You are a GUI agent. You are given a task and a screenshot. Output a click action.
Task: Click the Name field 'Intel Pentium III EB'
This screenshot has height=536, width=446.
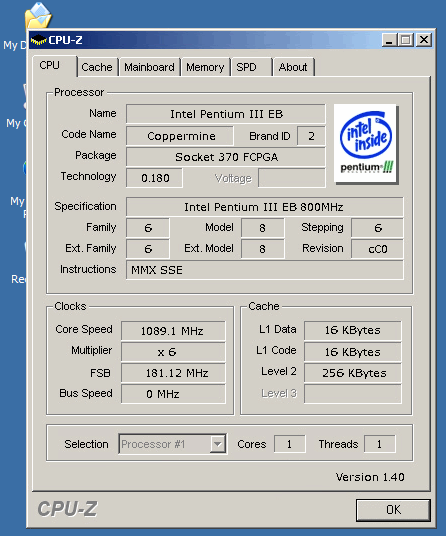pyautogui.click(x=226, y=114)
